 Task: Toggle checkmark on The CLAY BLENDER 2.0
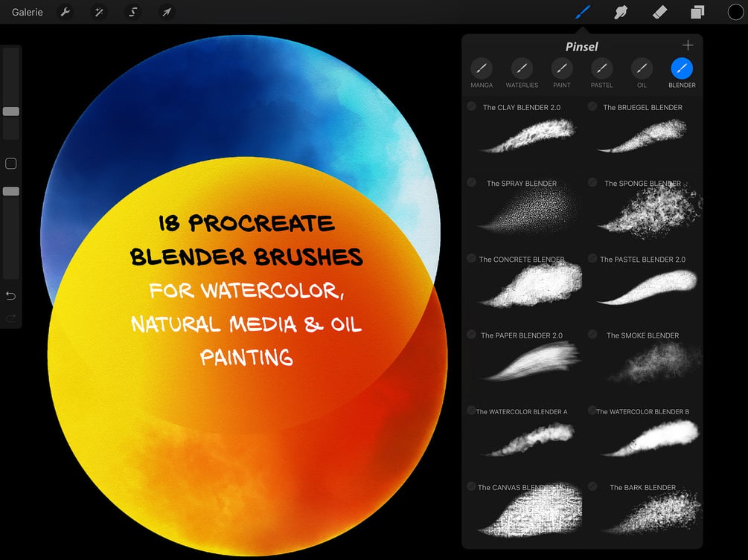[471, 106]
